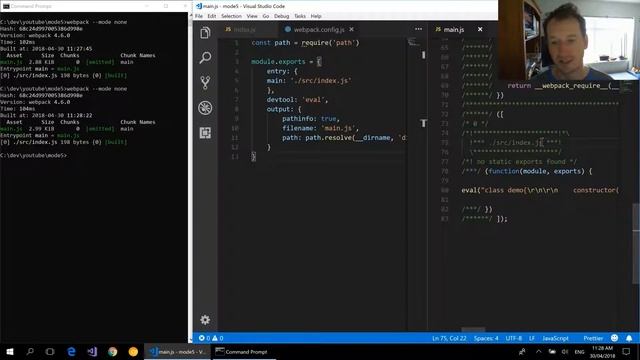Switch to Command Prompt taskbar button
This screenshot has width=640, height=360.
(x=243, y=351)
